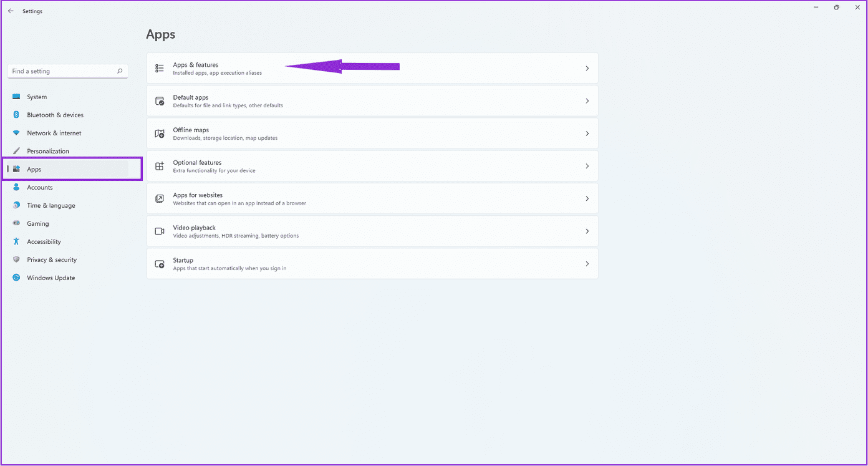
Task: Click the Time & language globe icon
Action: click(x=16, y=205)
